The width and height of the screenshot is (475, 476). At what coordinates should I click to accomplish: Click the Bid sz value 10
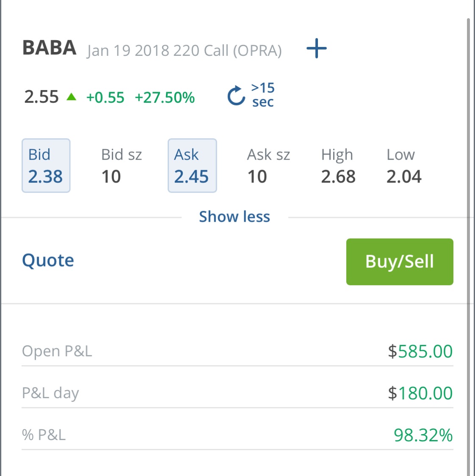pos(111,177)
